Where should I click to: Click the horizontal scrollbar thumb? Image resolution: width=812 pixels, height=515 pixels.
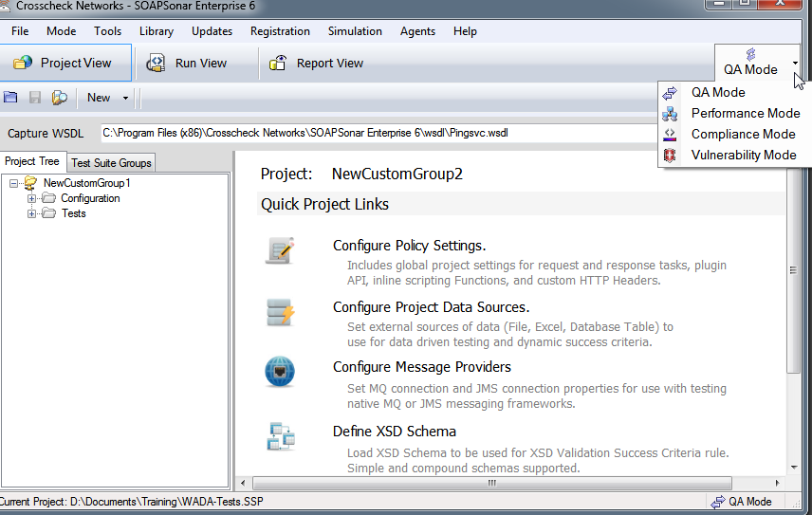492,483
